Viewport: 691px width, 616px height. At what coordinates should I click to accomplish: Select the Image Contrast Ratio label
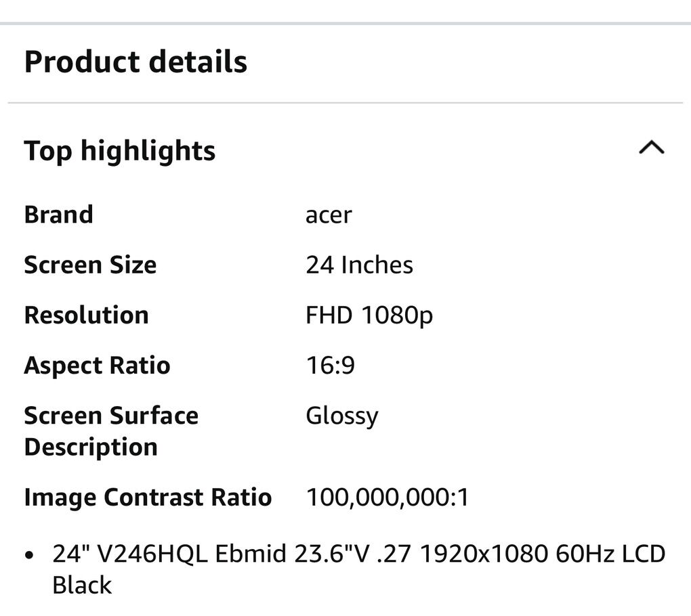148,498
